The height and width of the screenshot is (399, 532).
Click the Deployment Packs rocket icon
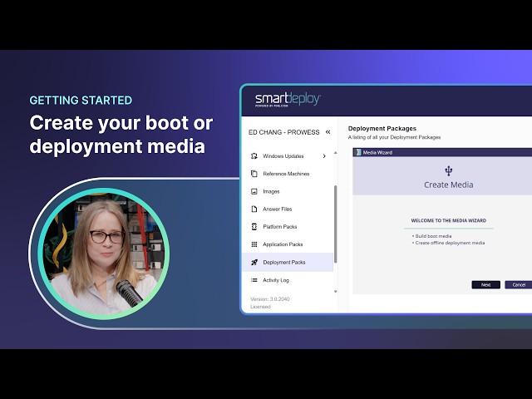[x=254, y=263]
